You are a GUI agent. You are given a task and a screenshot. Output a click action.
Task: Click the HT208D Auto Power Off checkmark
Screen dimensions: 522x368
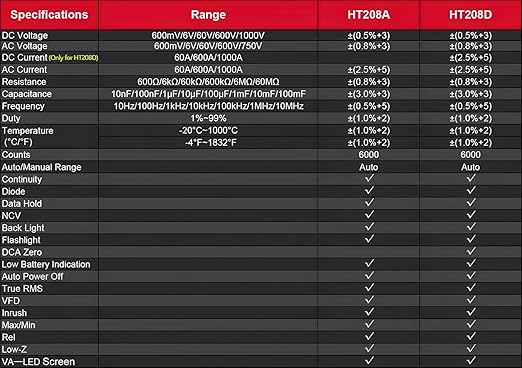click(x=471, y=275)
